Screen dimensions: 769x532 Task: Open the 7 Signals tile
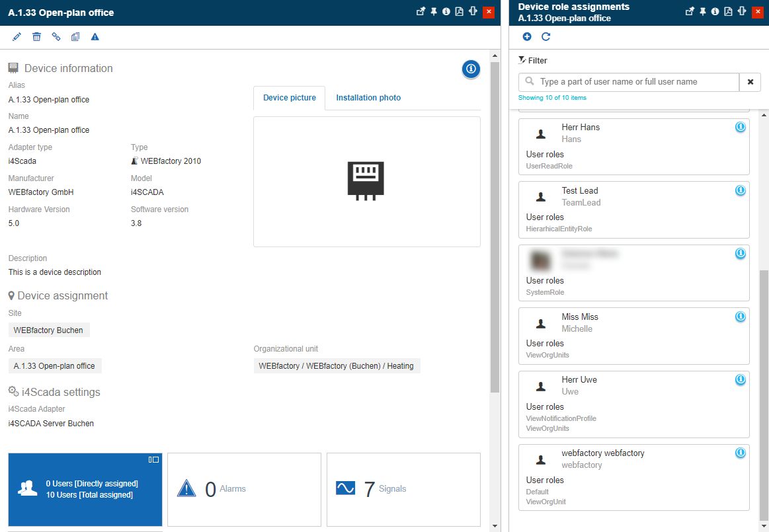[403, 489]
